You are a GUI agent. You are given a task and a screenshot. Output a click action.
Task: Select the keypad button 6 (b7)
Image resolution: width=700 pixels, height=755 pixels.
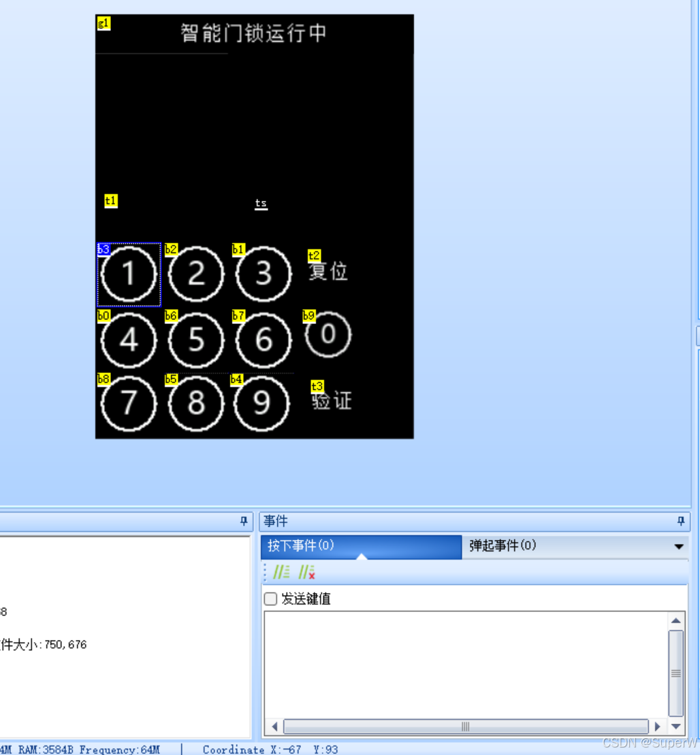(264, 340)
